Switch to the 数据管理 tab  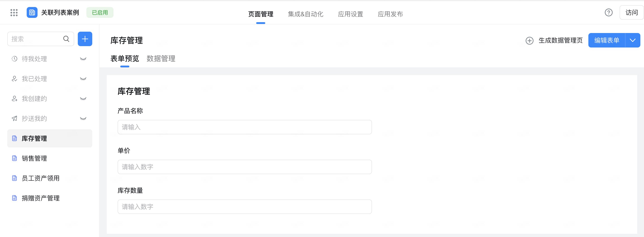point(161,59)
